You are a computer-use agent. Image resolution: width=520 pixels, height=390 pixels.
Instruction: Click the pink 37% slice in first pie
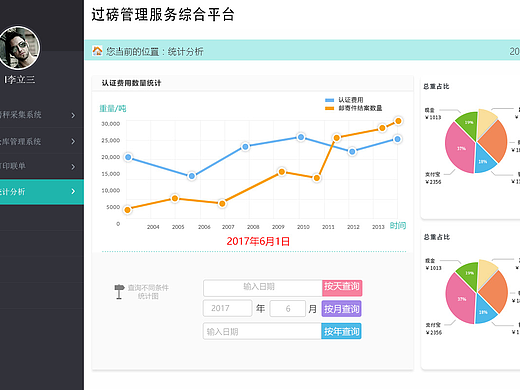point(460,149)
